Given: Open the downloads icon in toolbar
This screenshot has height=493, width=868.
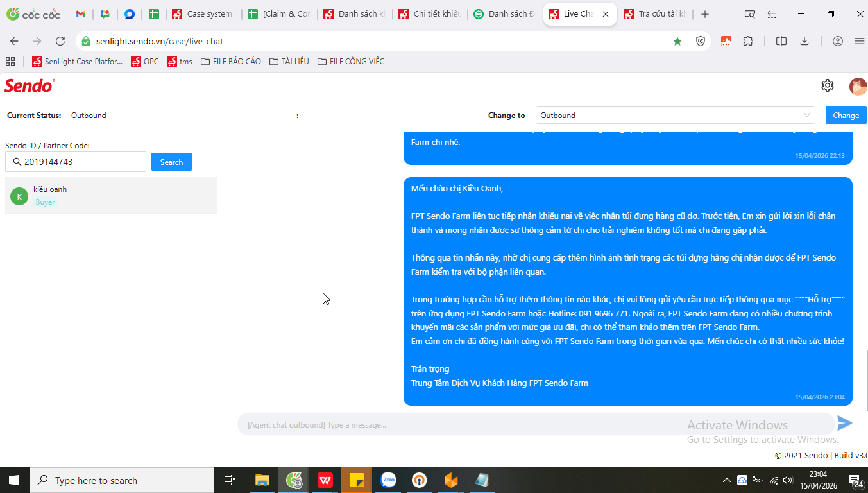Looking at the screenshot, I should 804,41.
